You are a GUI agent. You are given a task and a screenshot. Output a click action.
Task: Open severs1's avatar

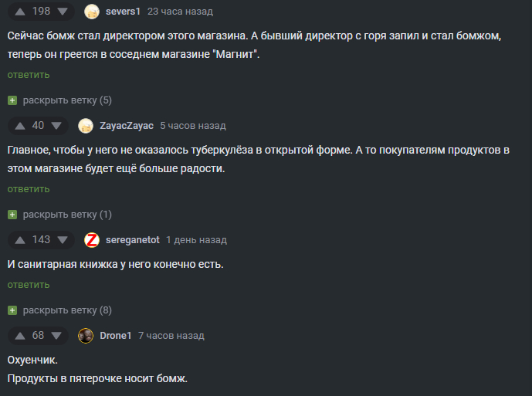92,12
